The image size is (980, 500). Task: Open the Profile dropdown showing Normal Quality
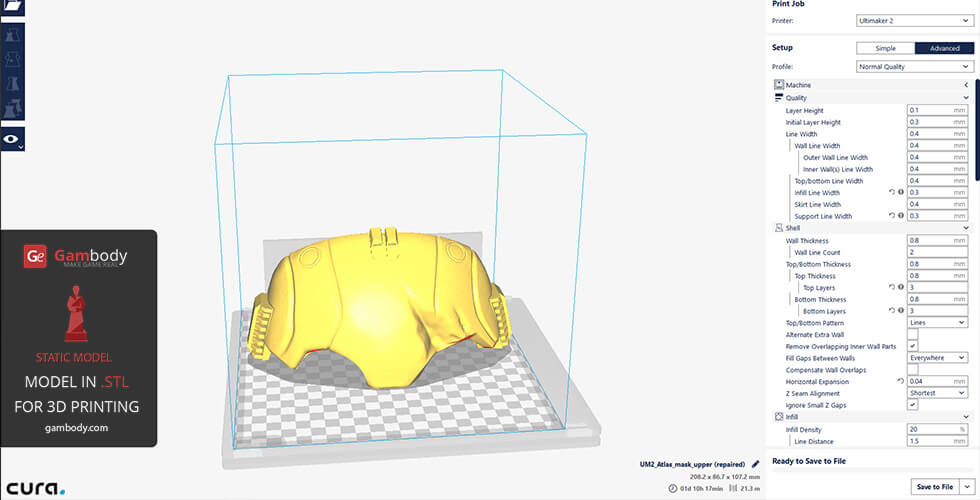click(912, 67)
